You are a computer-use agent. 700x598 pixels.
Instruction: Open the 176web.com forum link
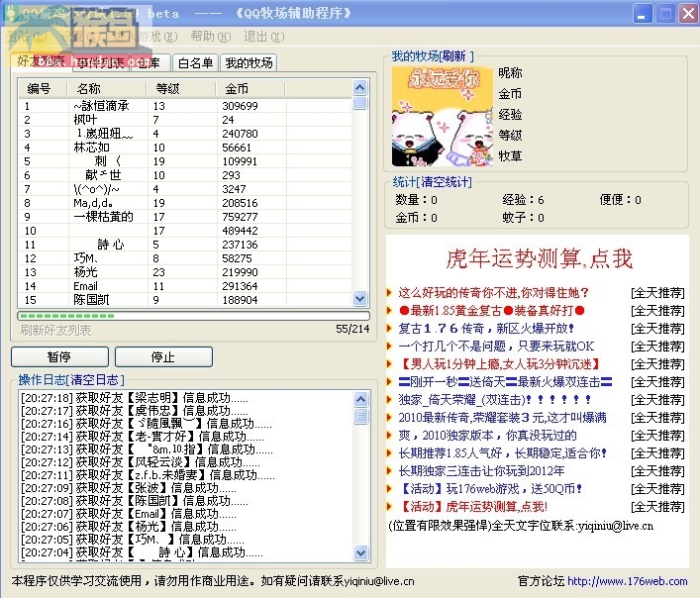[628, 581]
